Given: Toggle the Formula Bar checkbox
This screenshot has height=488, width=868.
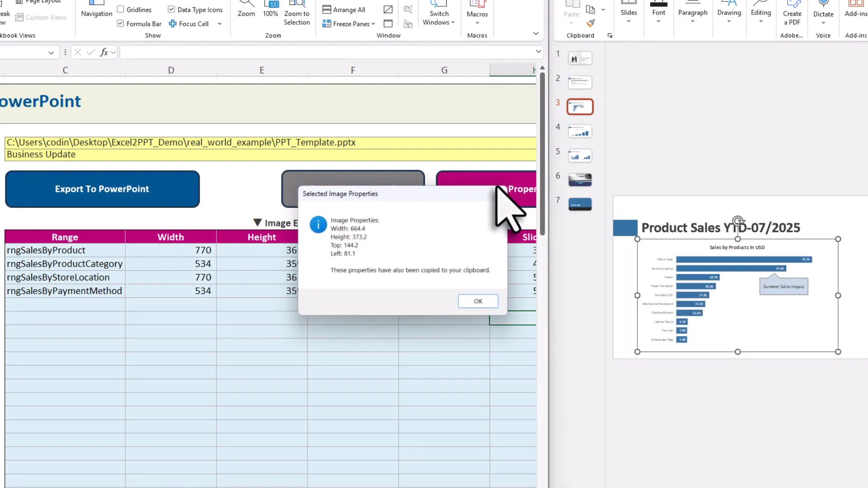Looking at the screenshot, I should 120,23.
